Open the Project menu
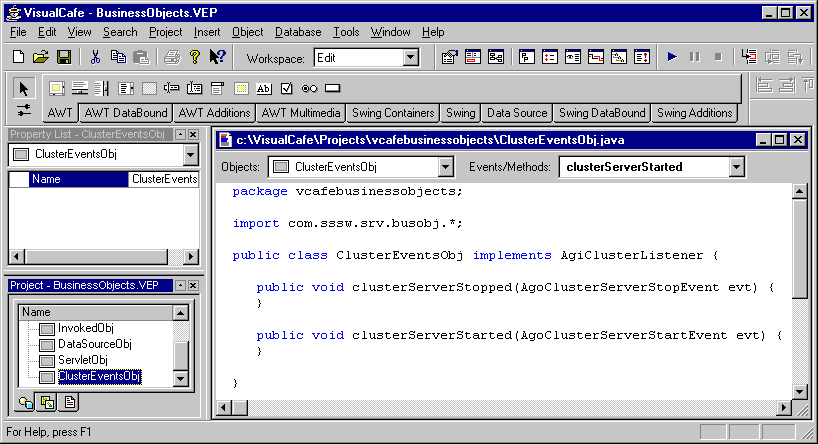Viewport: 818px width, 444px height. (165, 32)
